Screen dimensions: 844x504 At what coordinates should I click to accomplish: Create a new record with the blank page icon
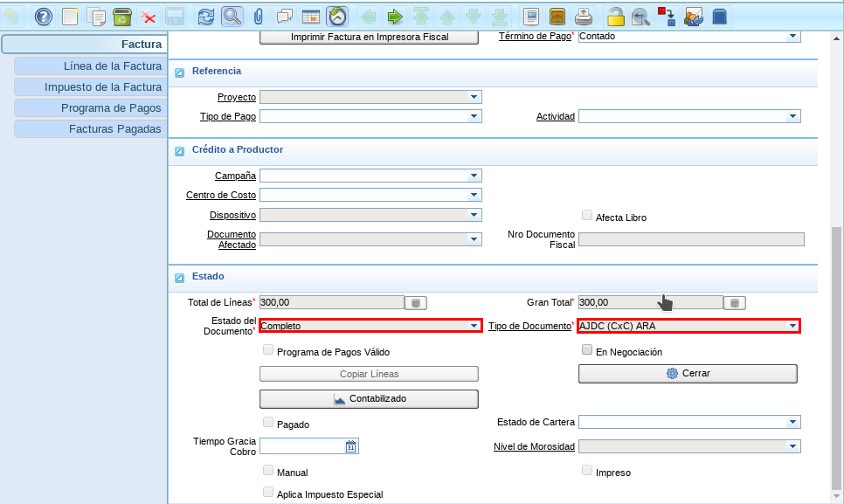tap(70, 17)
